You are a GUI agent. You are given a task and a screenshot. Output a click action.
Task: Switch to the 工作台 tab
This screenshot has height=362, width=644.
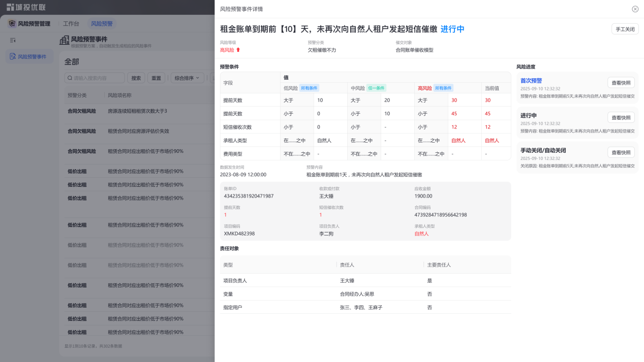click(71, 23)
